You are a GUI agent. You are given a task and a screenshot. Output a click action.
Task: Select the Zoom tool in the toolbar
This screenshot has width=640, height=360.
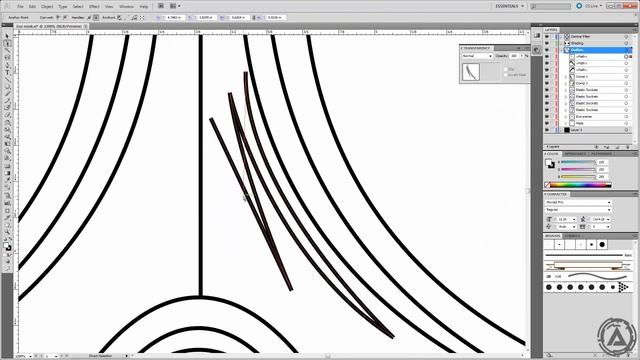point(7,231)
